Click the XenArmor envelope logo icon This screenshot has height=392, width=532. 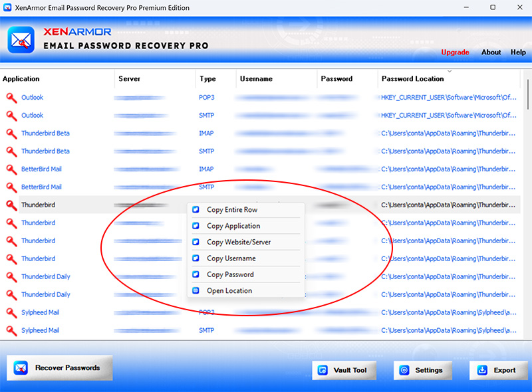tap(21, 39)
